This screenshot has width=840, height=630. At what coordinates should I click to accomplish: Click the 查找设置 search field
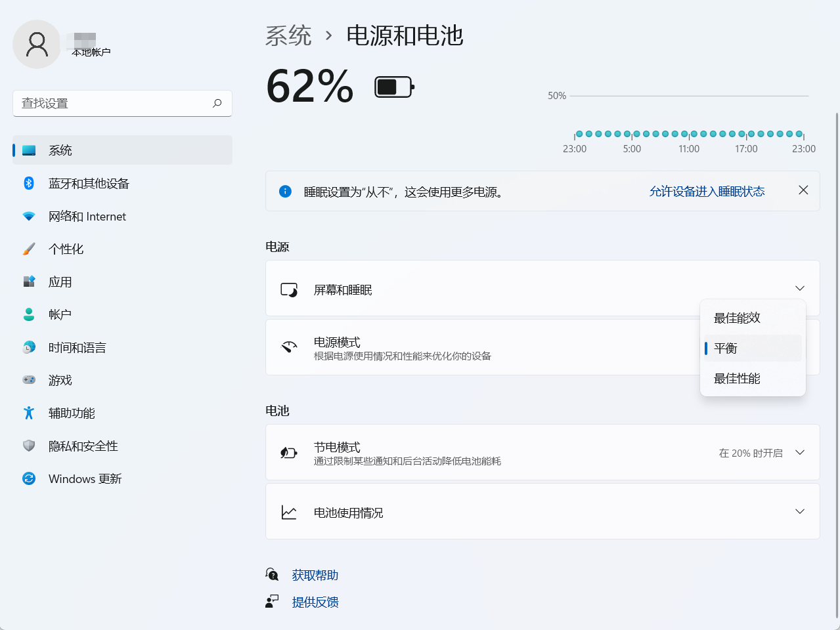tap(112, 103)
